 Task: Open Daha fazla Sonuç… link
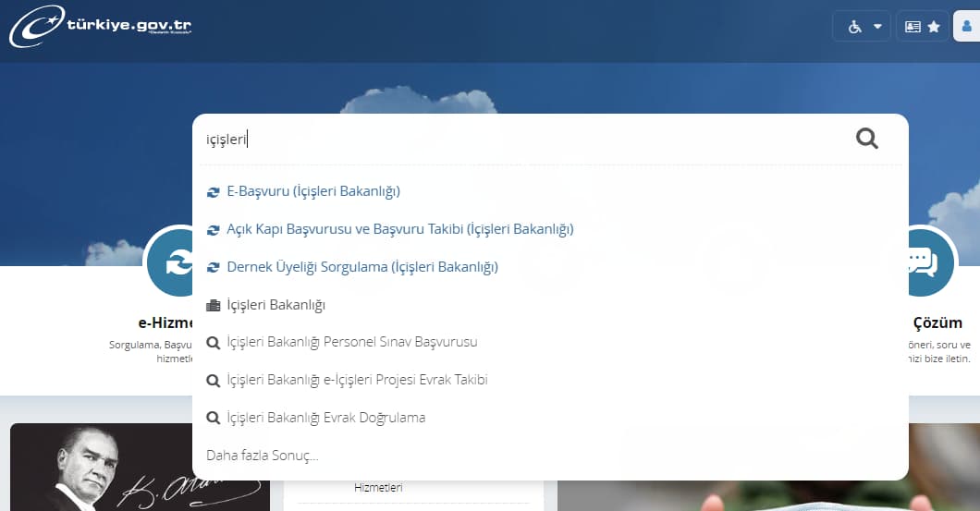263,456
